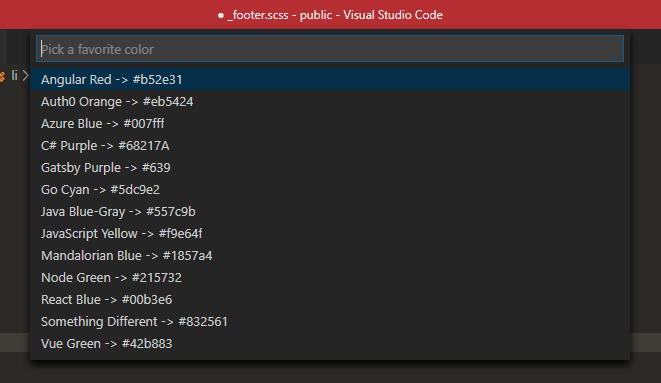
Task: Pick Something Different -> #832561
Action: (330, 321)
